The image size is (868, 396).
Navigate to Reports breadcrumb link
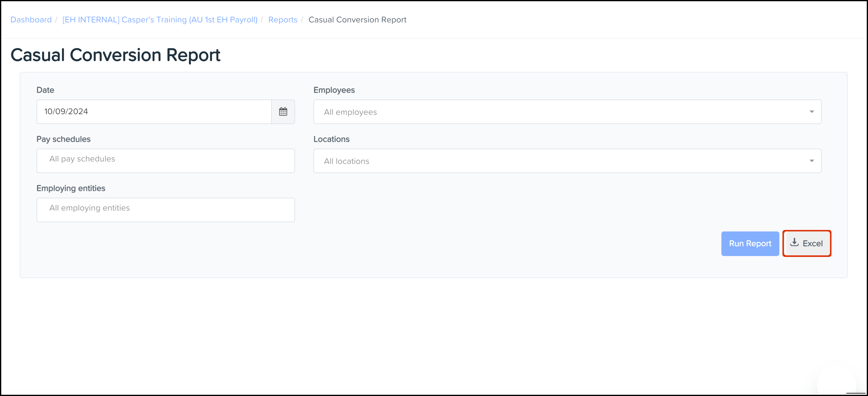[283, 20]
